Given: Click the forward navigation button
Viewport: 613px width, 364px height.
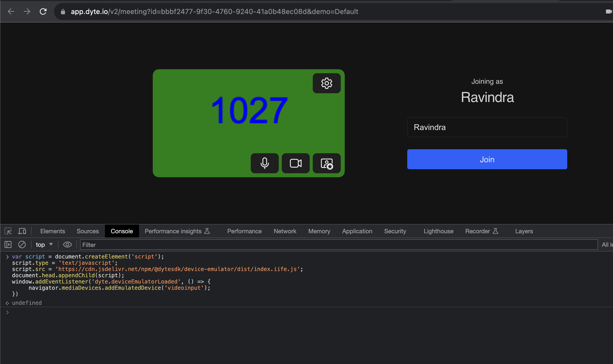Looking at the screenshot, I should tap(27, 11).
